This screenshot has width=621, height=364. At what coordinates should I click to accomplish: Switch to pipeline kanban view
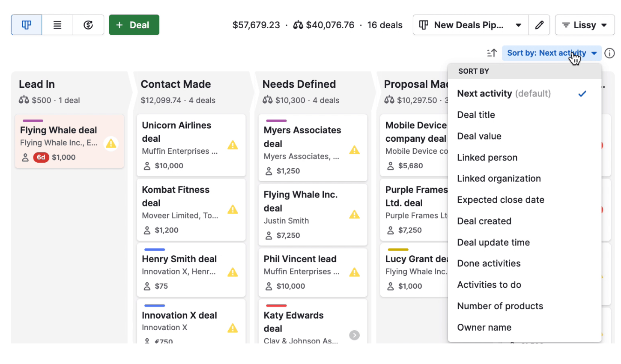pyautogui.click(x=27, y=25)
